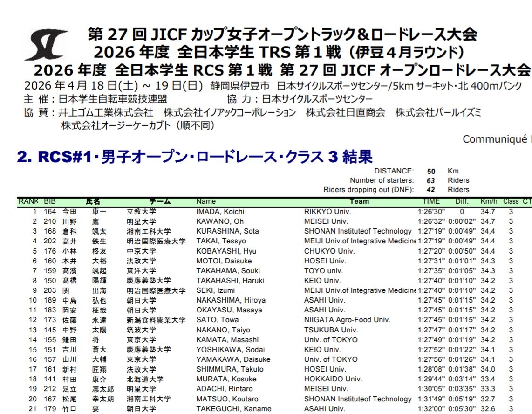Click the DNF riders value 42

[431, 189]
